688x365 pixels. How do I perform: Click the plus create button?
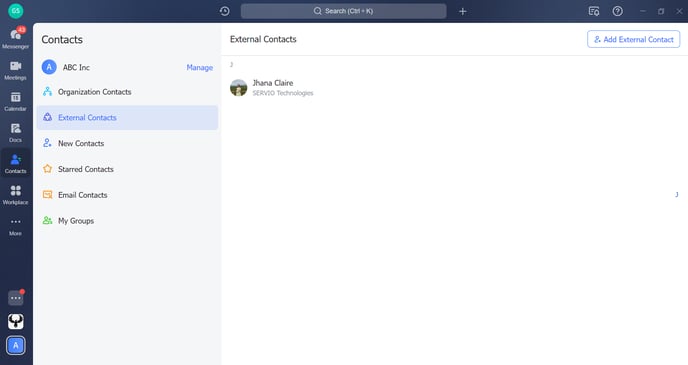click(x=462, y=11)
